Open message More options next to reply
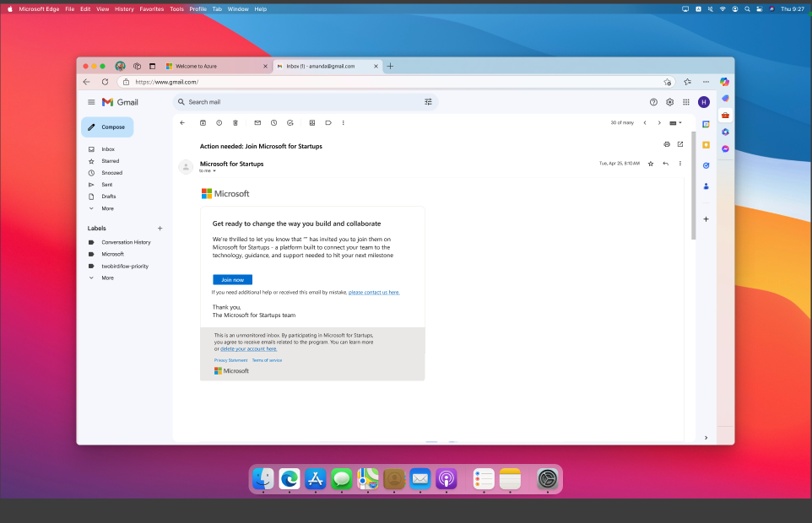812x523 pixels. 680,164
